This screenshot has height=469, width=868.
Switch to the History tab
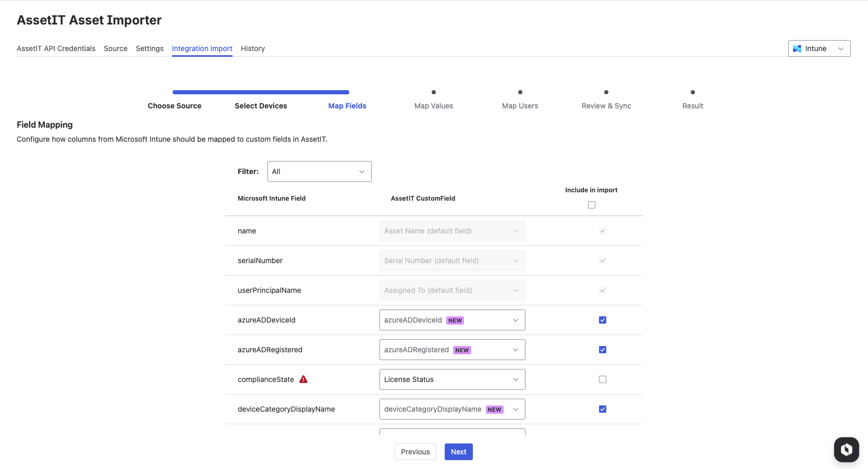[x=253, y=48]
